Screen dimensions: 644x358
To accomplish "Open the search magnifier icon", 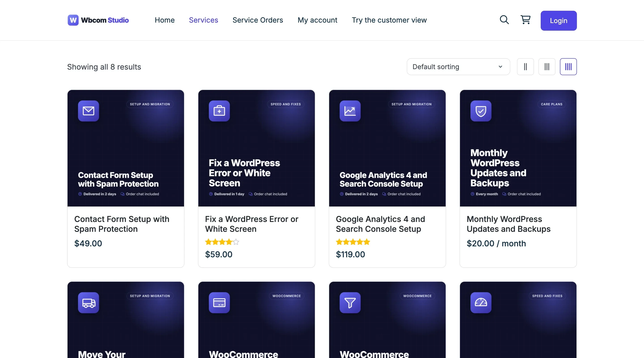I will pyautogui.click(x=504, y=20).
